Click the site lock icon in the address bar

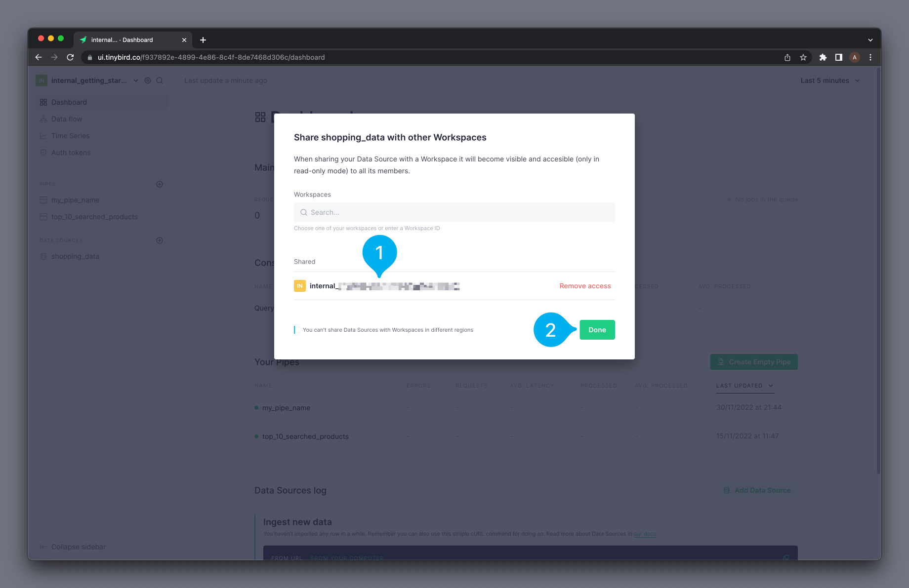point(90,57)
